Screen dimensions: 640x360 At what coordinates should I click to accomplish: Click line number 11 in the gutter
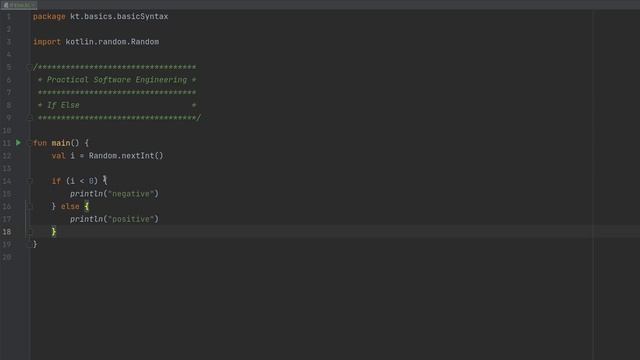click(x=7, y=143)
